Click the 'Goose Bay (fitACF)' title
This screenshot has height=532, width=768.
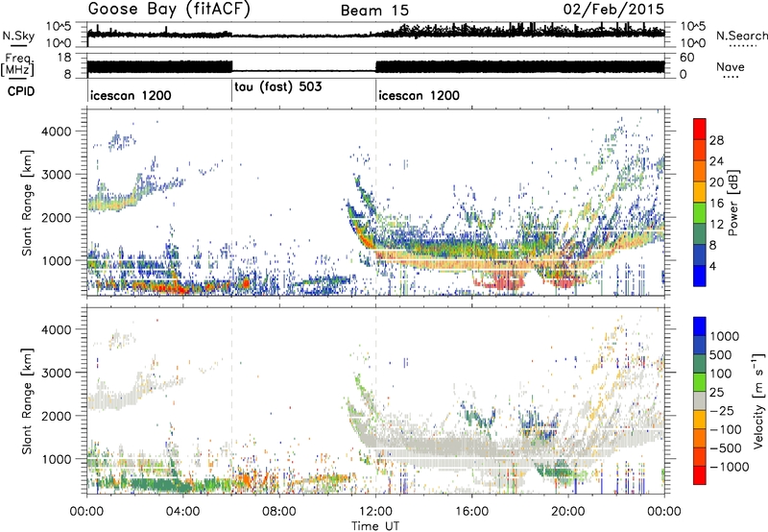point(169,10)
